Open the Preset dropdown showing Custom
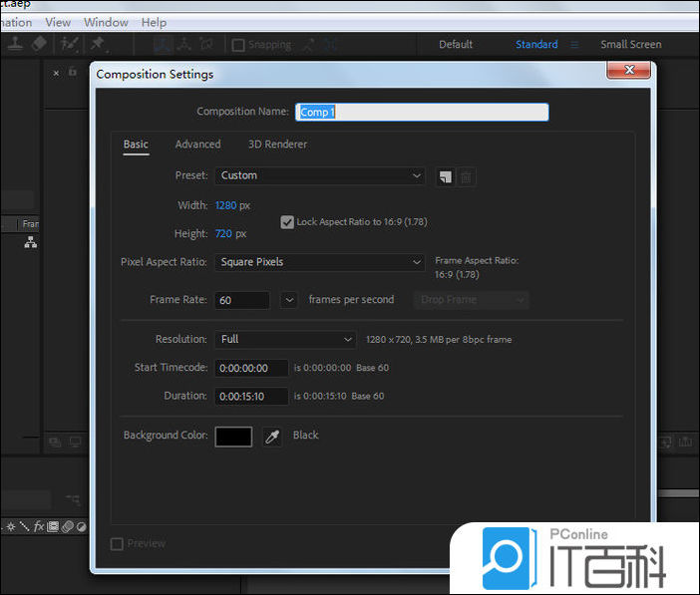700x595 pixels. (x=320, y=175)
